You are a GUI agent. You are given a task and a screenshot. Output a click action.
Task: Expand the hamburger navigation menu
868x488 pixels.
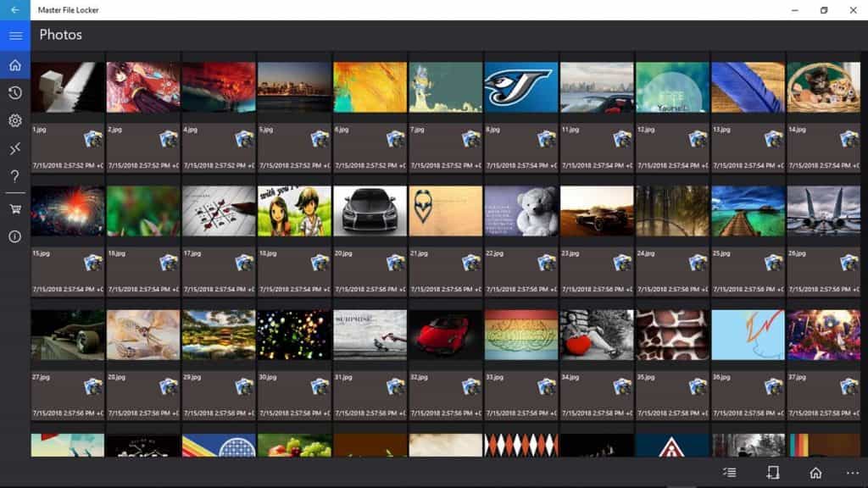point(14,35)
